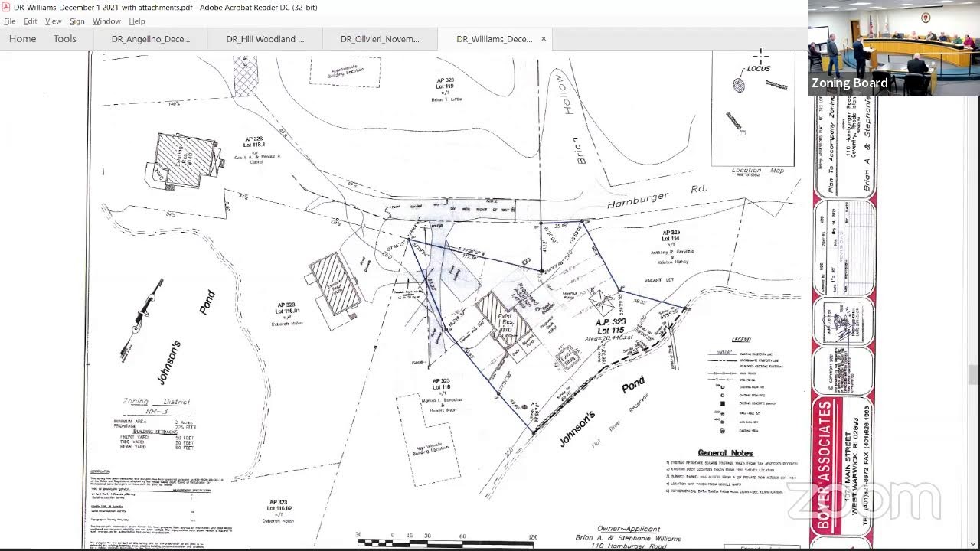Click the north arrow symbol on the plan

click(x=142, y=318)
